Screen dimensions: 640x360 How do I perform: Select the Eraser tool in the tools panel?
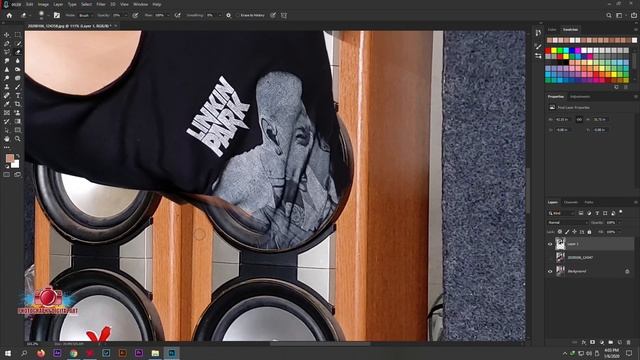pos(18,52)
